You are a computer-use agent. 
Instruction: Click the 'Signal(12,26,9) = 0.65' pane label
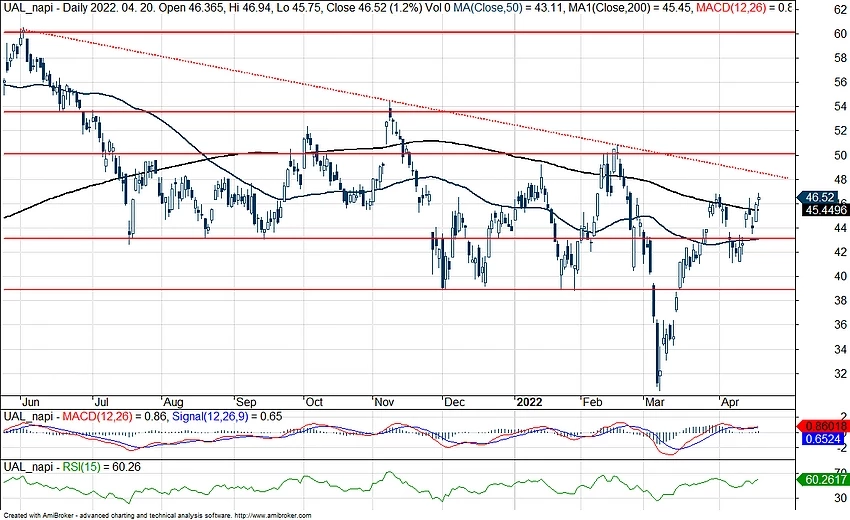click(227, 416)
